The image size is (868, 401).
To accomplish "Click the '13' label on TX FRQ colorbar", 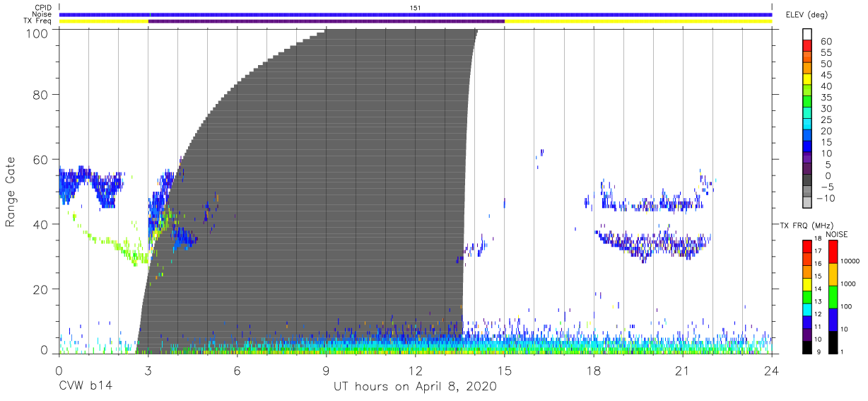I will click(x=817, y=301).
